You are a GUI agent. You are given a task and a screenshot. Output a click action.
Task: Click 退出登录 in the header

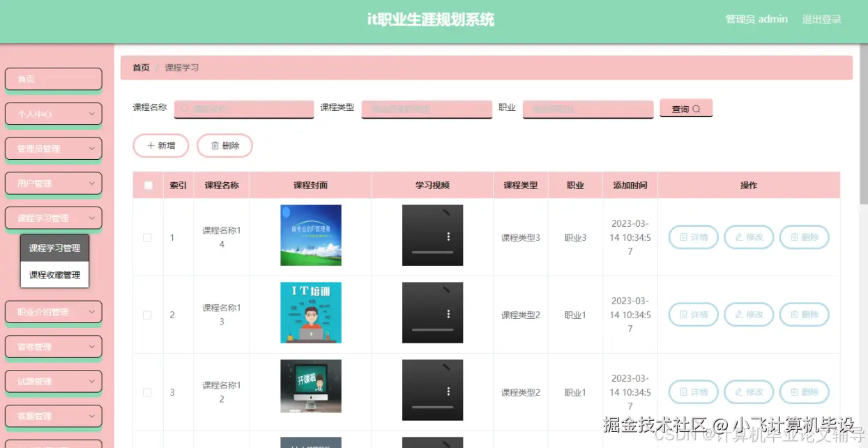point(821,20)
